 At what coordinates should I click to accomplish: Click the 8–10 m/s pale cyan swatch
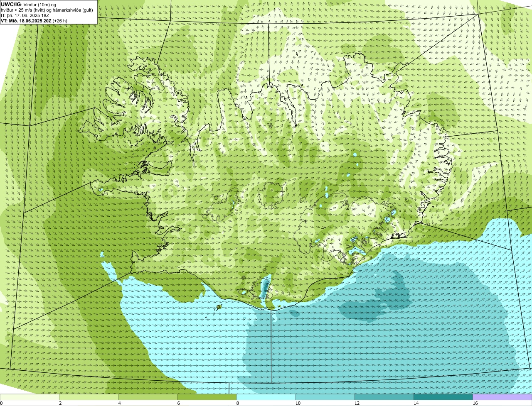(266, 397)
